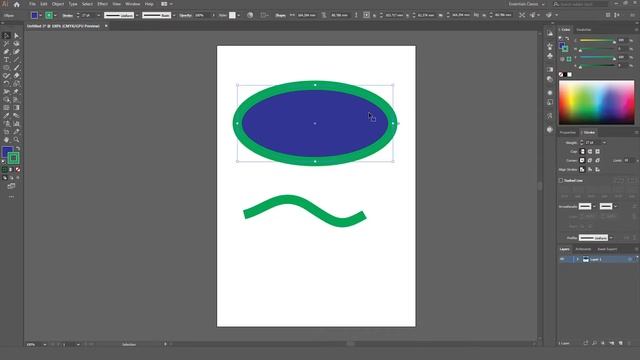Open variable width profile Uniform dropdown

pyautogui.click(x=137, y=16)
